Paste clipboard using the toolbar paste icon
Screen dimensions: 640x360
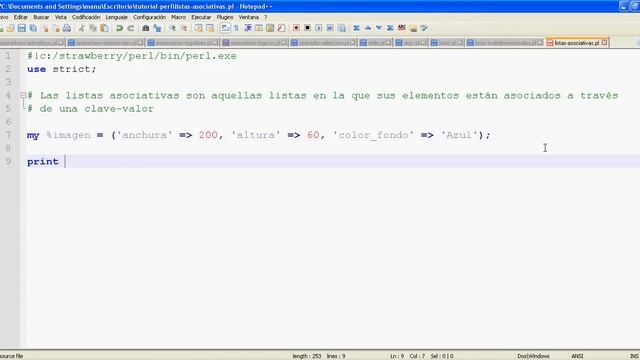[x=104, y=28]
